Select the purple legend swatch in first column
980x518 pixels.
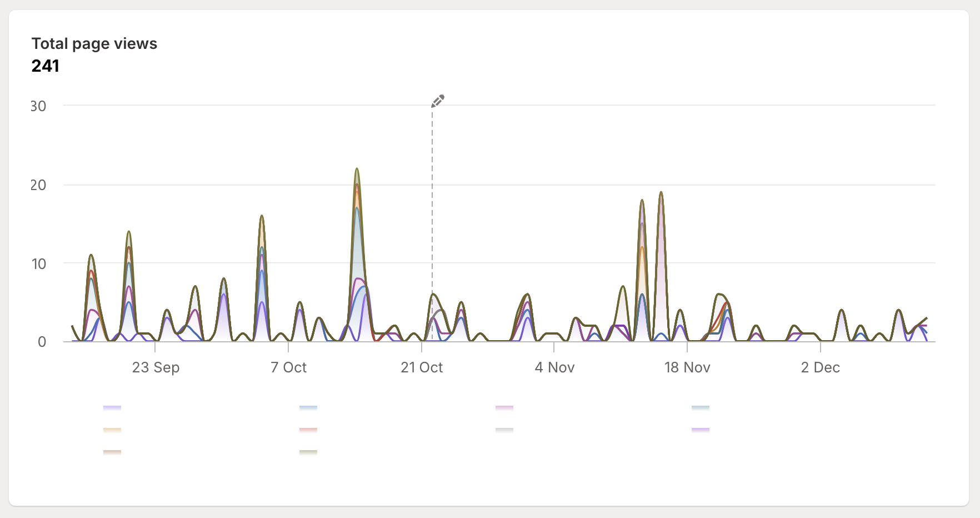112,407
